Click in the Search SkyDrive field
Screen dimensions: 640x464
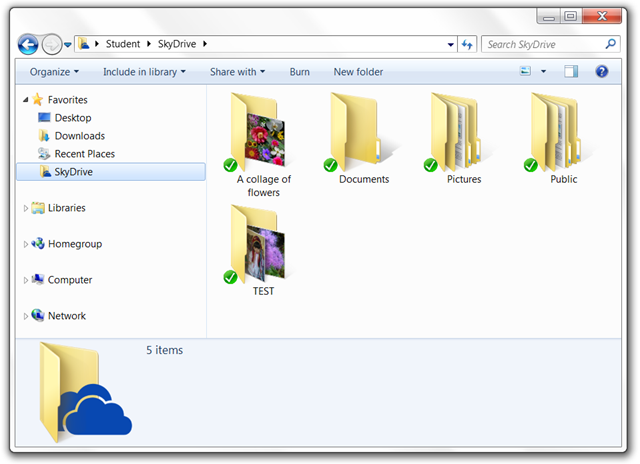(x=542, y=45)
